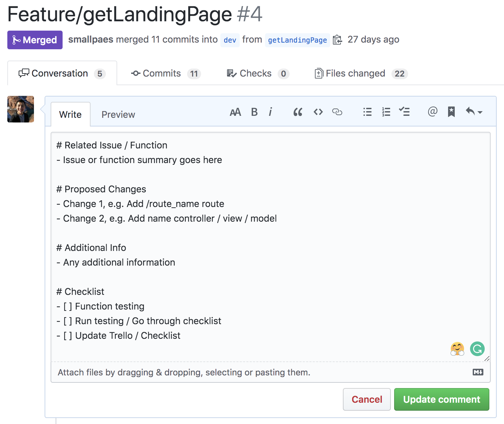The height and width of the screenshot is (424, 504).
Task: Switch to the Preview tab
Action: (x=118, y=114)
